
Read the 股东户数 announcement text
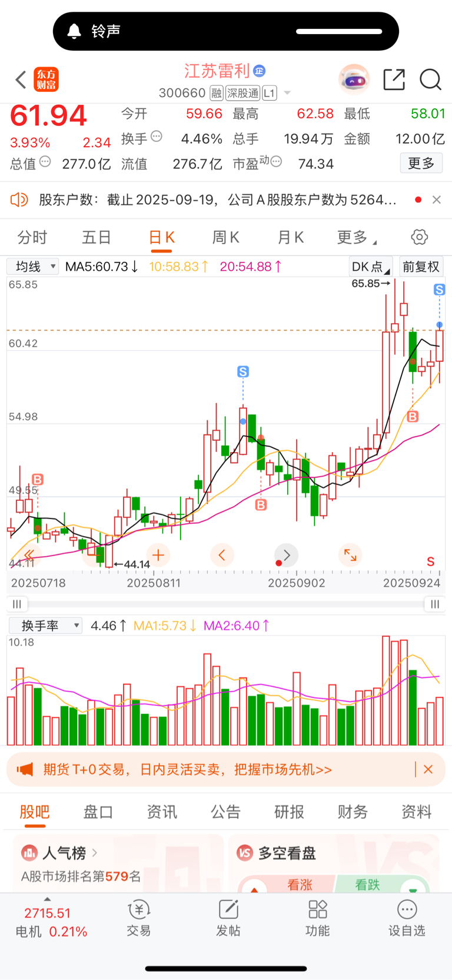coord(218,200)
